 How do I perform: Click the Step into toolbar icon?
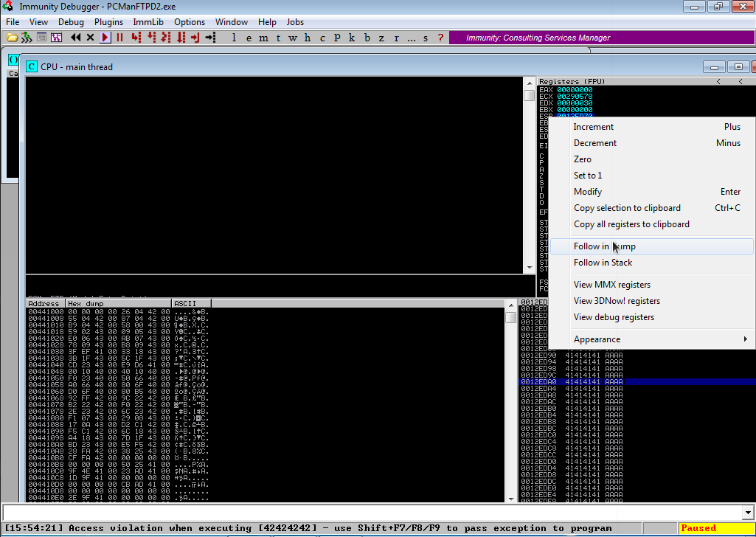pos(136,38)
